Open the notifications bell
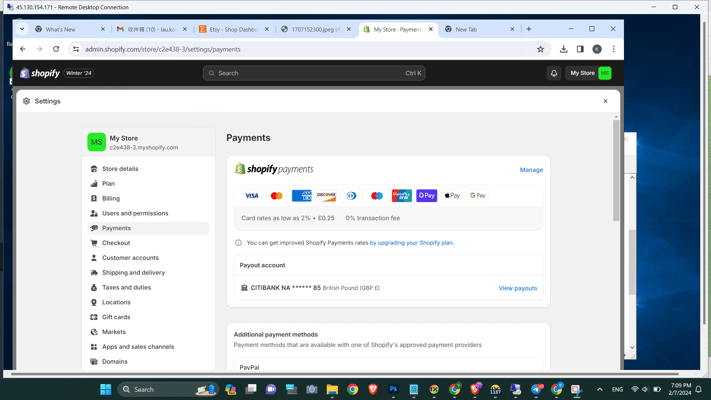Screen dimensions: 711x400 pos(554,73)
